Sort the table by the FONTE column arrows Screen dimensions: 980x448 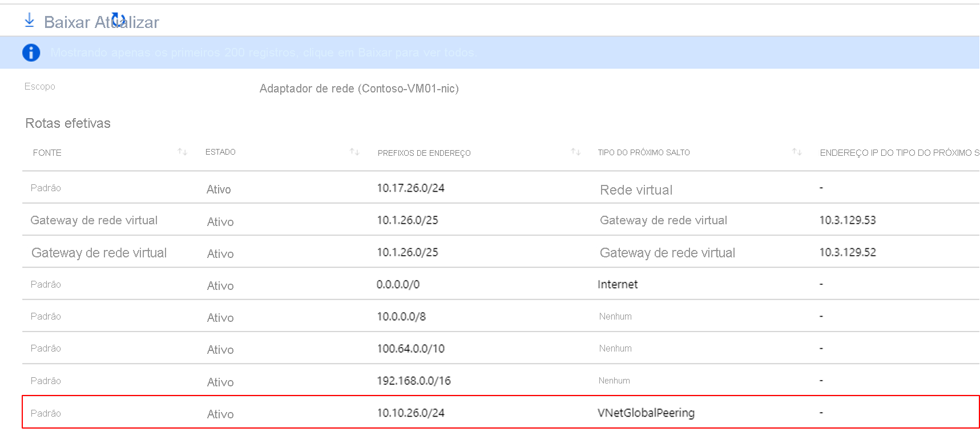click(182, 152)
